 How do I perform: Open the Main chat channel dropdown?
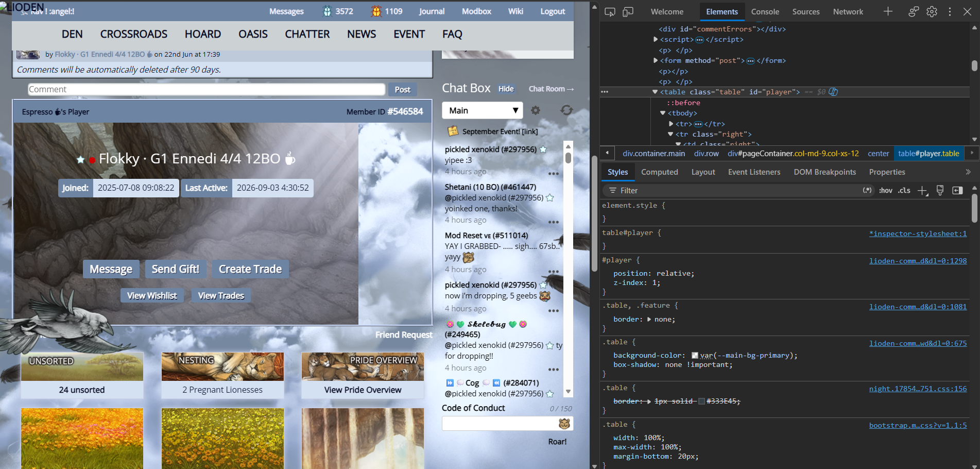click(x=483, y=110)
